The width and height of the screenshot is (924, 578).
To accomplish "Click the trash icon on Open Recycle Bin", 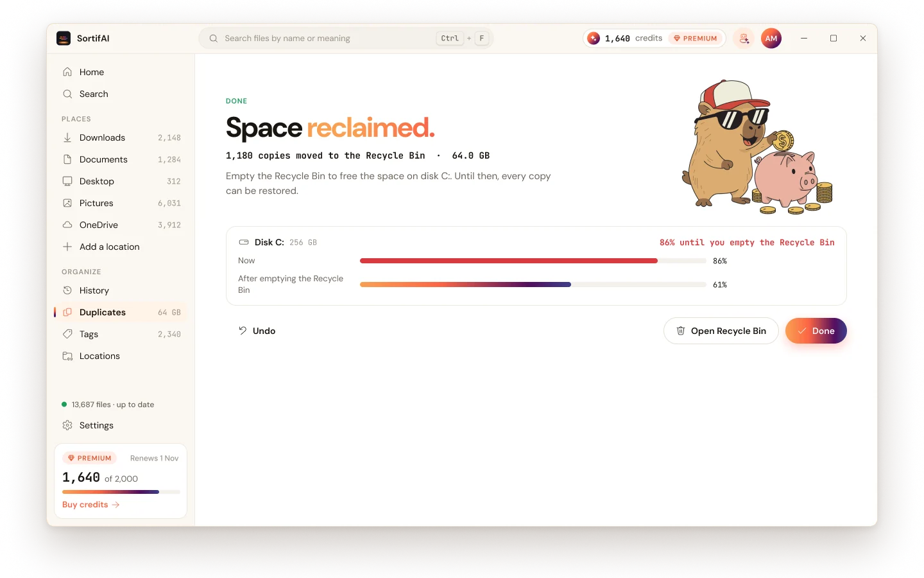I will tap(681, 331).
